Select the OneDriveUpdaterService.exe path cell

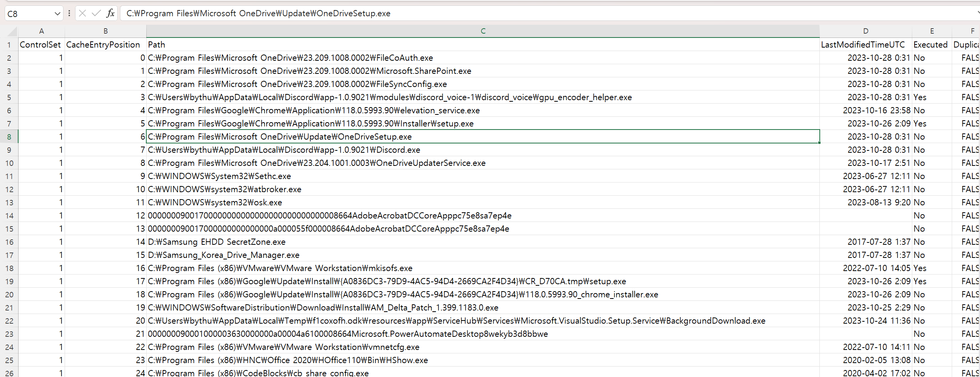[x=483, y=163]
